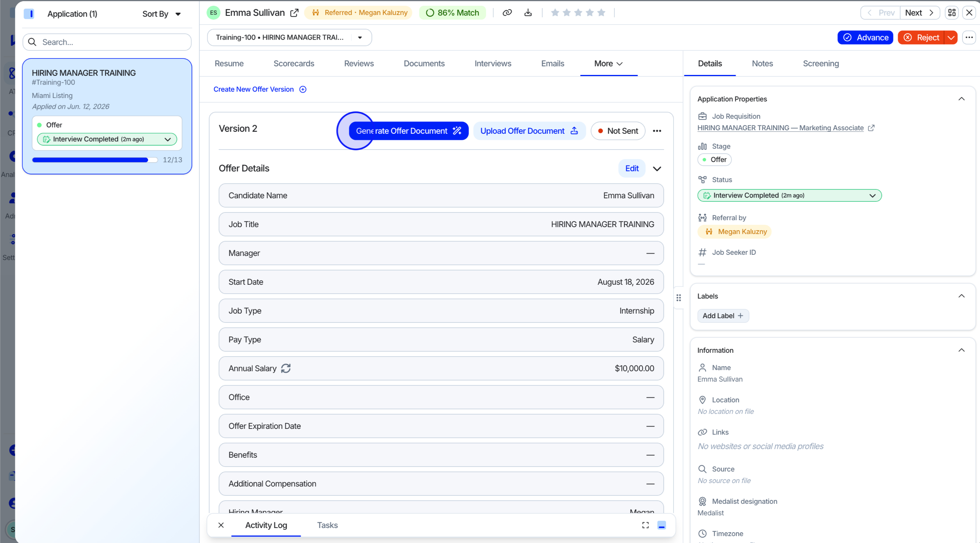This screenshot has height=543, width=980.
Task: Click the panel resize grip handle
Action: tap(679, 298)
